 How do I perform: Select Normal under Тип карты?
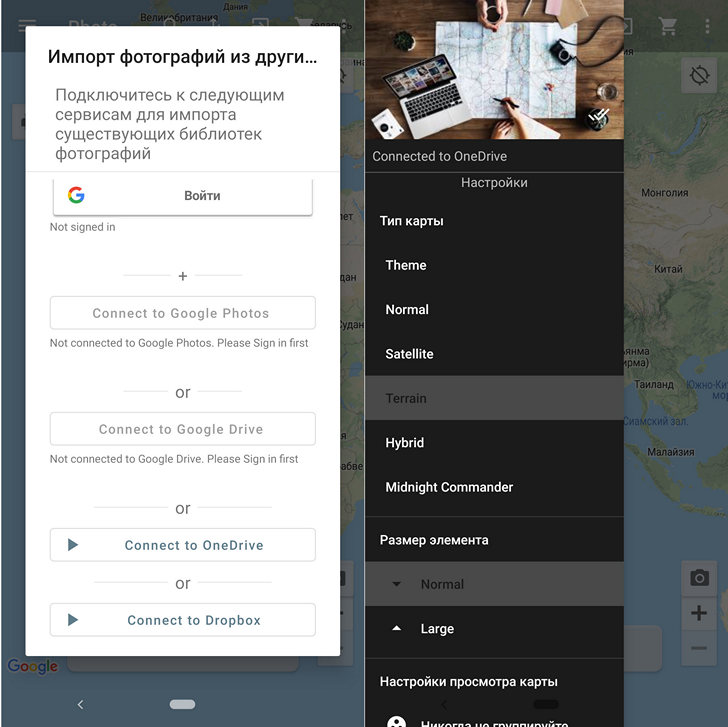click(x=494, y=310)
